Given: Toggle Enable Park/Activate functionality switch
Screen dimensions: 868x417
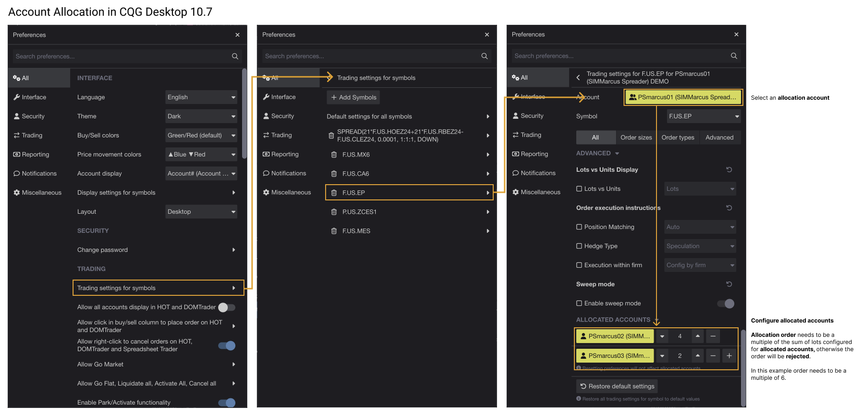Looking at the screenshot, I should [x=227, y=403].
